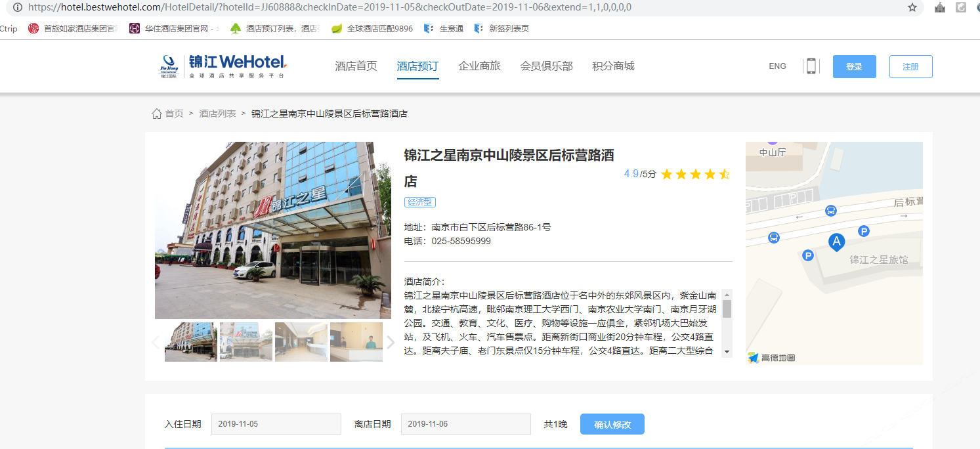Open the 酒店预订 nav tab
Screen dimensions: 980x449
tap(417, 66)
